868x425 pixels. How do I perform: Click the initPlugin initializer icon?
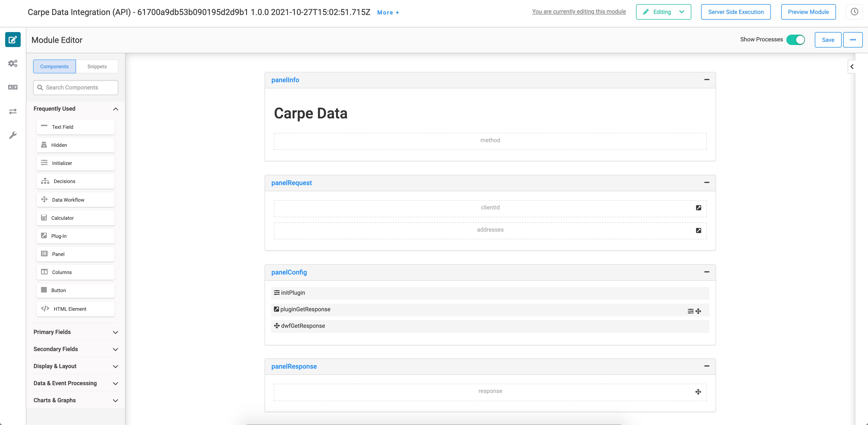point(277,292)
